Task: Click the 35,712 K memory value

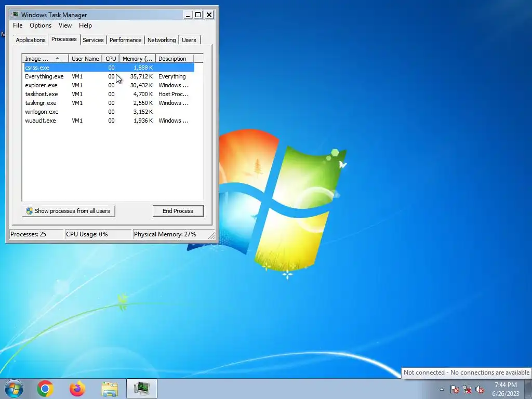Action: (141, 76)
